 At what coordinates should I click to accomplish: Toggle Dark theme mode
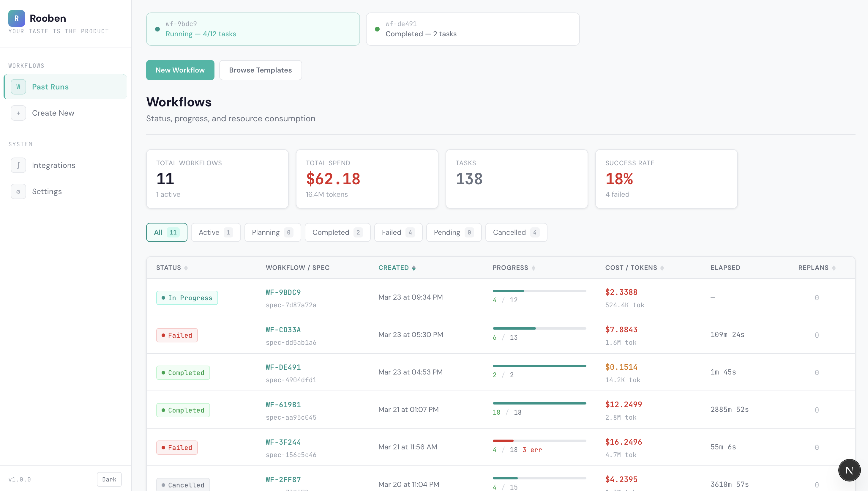[109, 479]
